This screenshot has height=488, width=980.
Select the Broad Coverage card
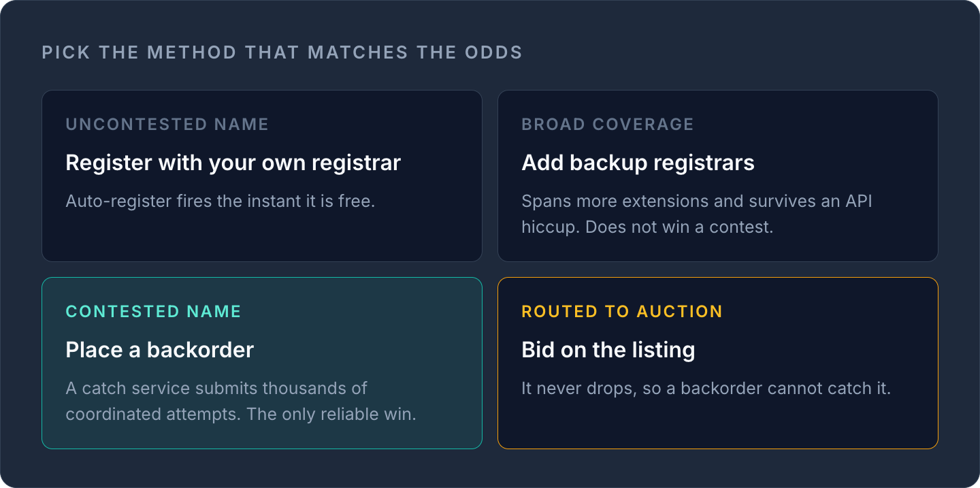[718, 176]
